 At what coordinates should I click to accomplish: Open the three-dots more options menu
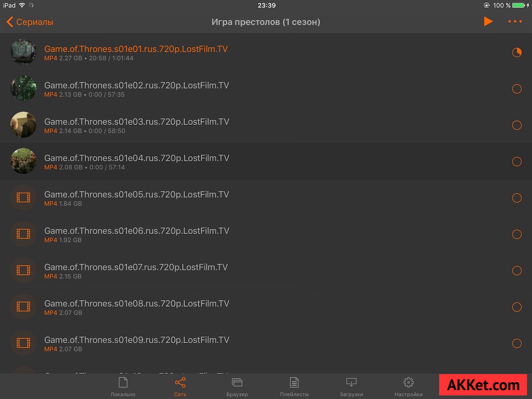(x=515, y=21)
